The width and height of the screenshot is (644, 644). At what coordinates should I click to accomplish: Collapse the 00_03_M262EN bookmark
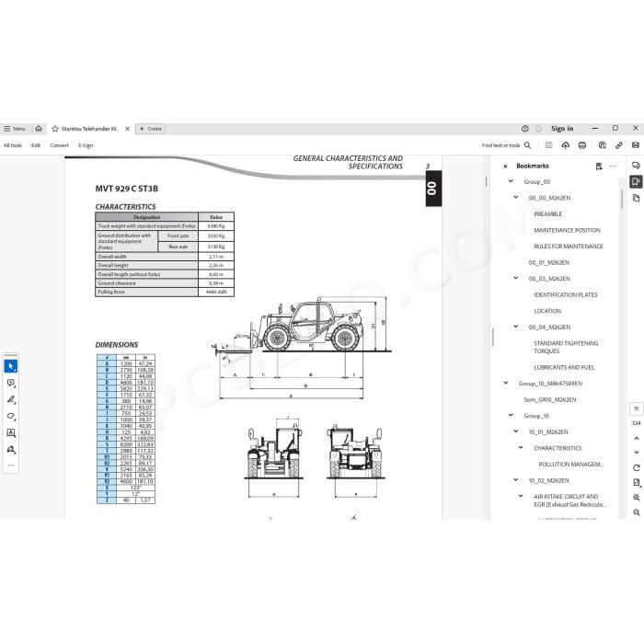point(516,278)
